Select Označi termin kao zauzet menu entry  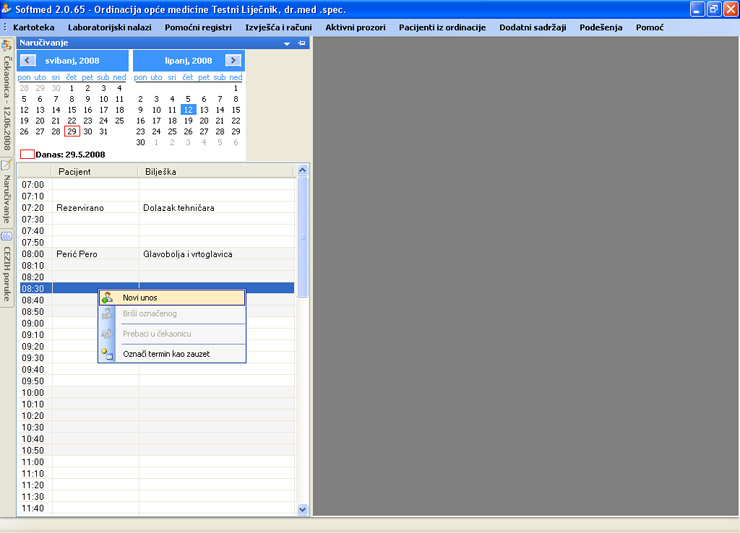pyautogui.click(x=166, y=354)
